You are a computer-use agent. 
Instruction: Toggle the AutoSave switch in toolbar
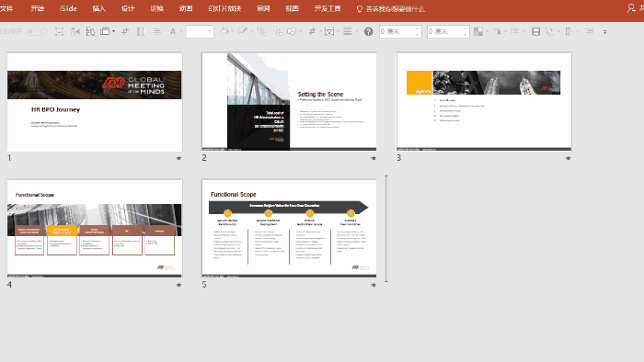point(37,31)
